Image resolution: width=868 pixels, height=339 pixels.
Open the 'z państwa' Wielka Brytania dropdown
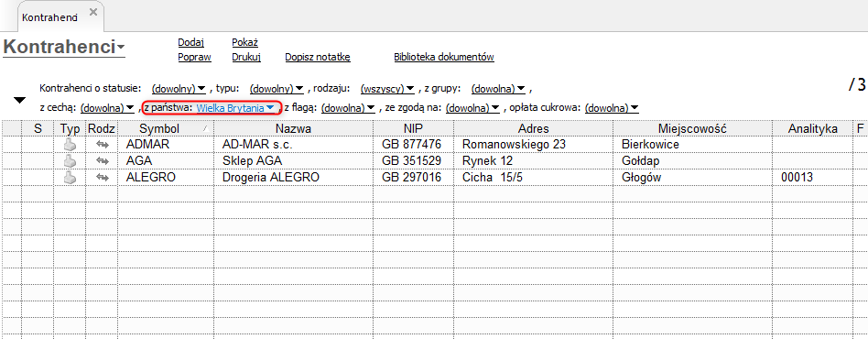pyautogui.click(x=236, y=108)
